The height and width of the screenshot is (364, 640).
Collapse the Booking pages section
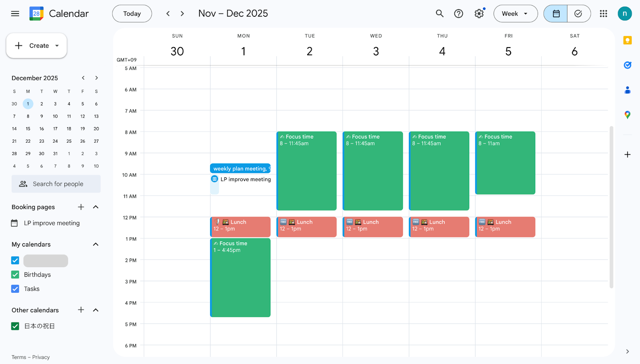pos(96,207)
